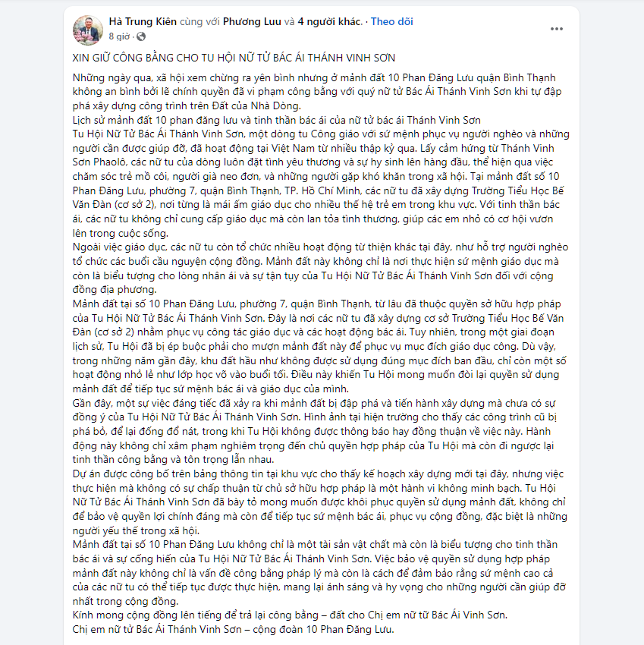This screenshot has width=644, height=645.
Task: Click the line starting 'Gần đây, một sự việc đáng tiếc'
Action: tap(314, 403)
